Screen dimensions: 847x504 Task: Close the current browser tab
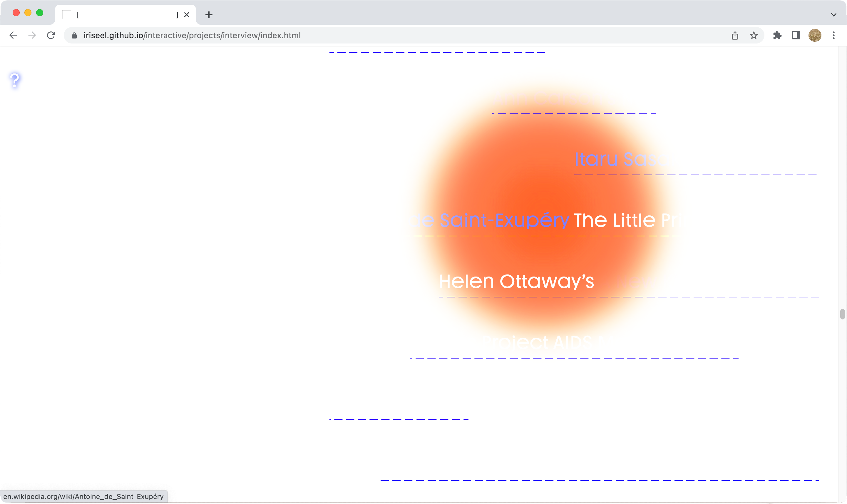(186, 15)
